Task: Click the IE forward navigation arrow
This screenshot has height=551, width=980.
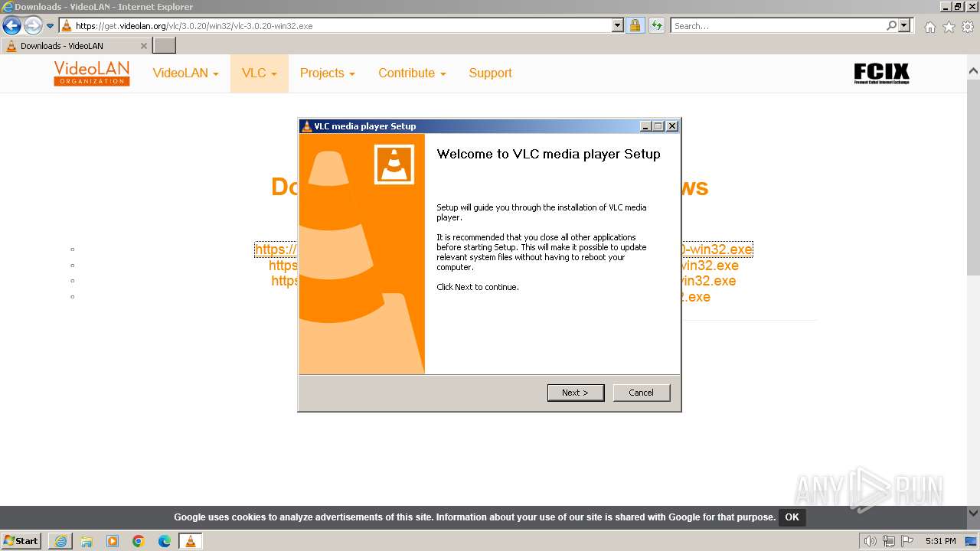Action: click(33, 25)
